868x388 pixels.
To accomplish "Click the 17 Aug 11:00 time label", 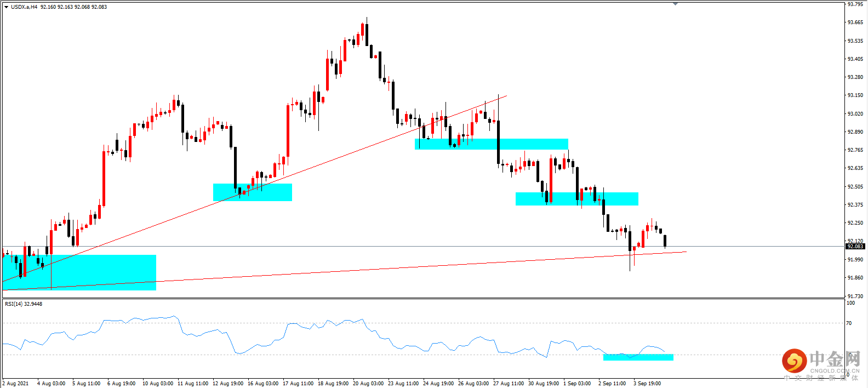I will point(298,383).
